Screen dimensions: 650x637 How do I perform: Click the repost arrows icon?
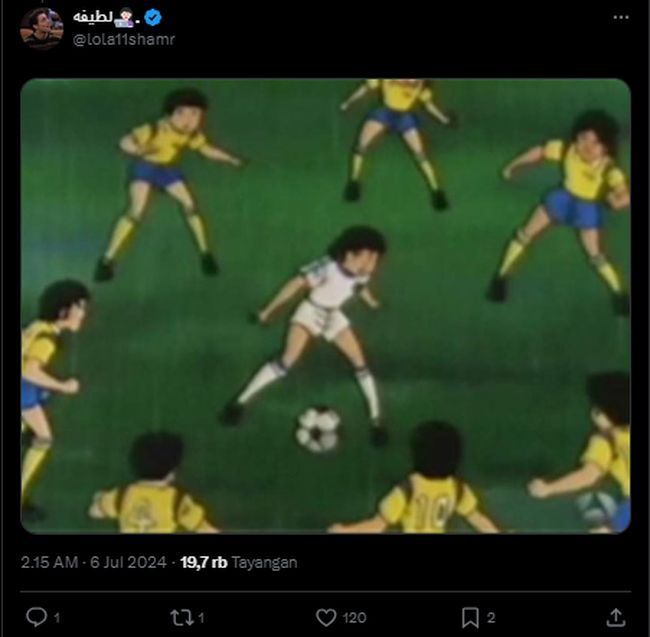click(182, 617)
